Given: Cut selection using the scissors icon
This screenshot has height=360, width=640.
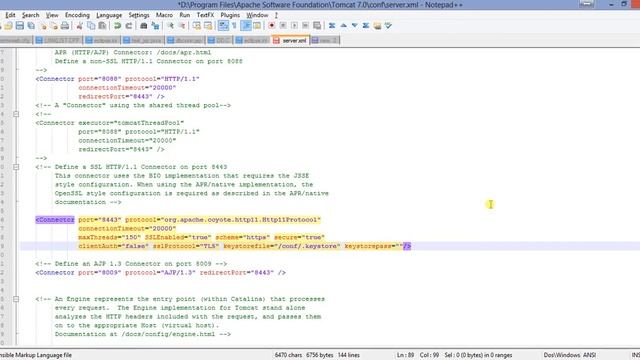Looking at the screenshot, I should [80, 26].
